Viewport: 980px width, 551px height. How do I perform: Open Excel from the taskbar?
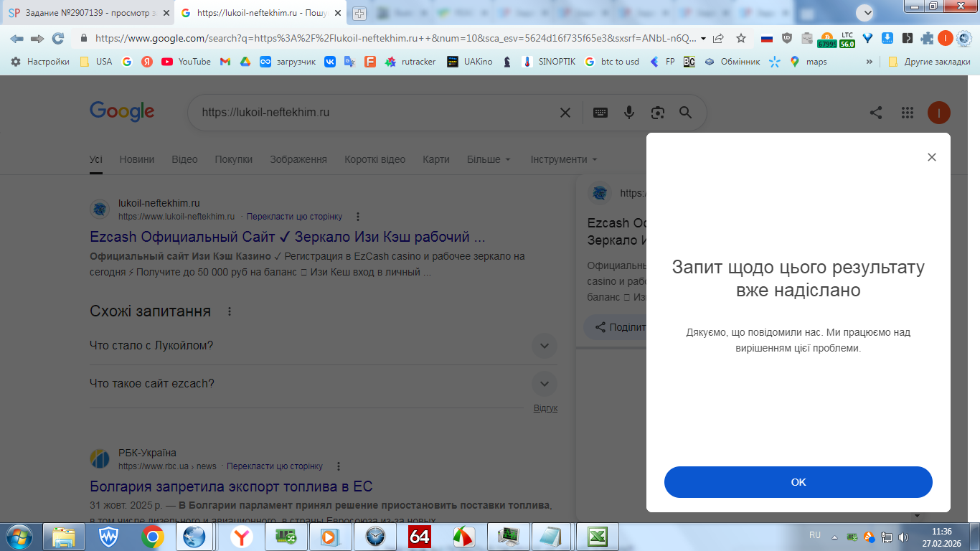pos(598,536)
